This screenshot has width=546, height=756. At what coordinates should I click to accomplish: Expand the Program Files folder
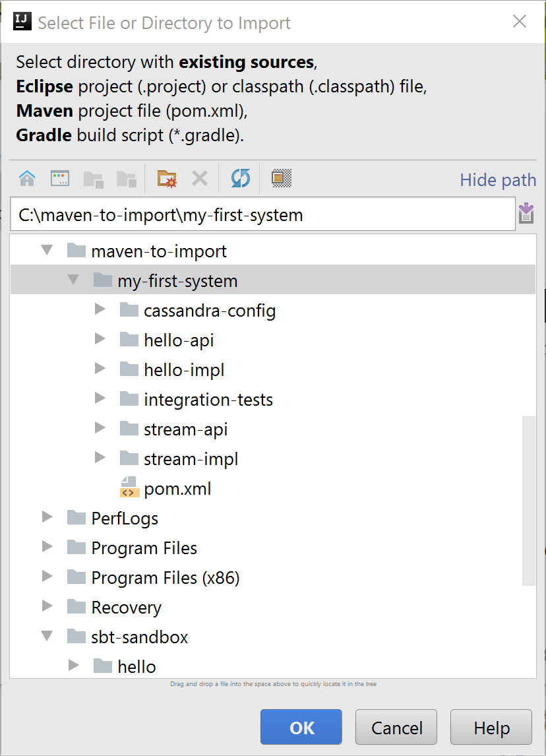click(46, 548)
